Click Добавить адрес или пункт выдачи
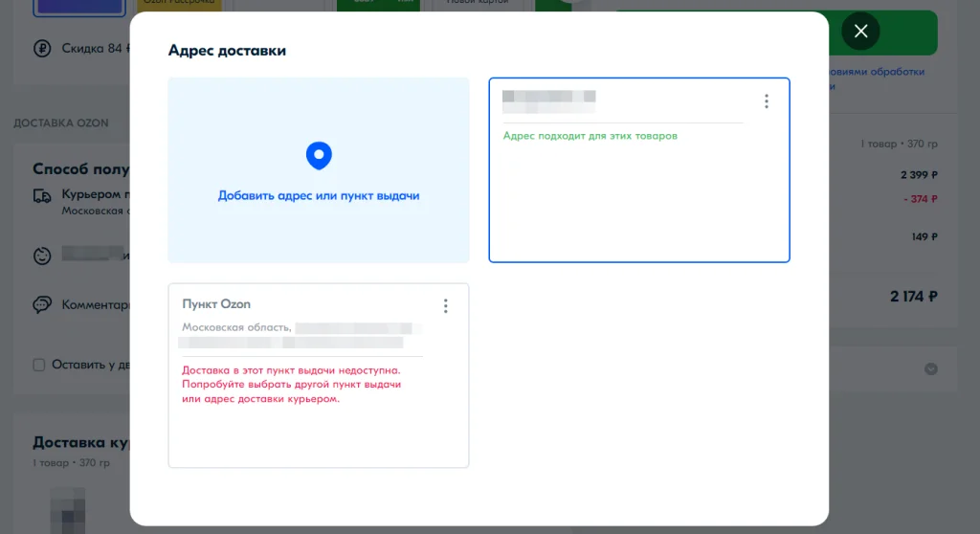 coord(319,195)
